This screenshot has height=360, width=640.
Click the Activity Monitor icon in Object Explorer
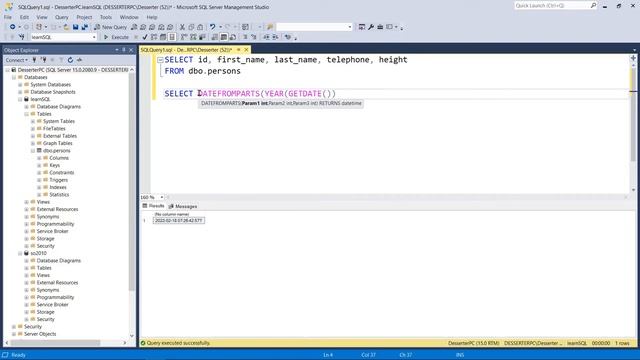tap(80, 60)
